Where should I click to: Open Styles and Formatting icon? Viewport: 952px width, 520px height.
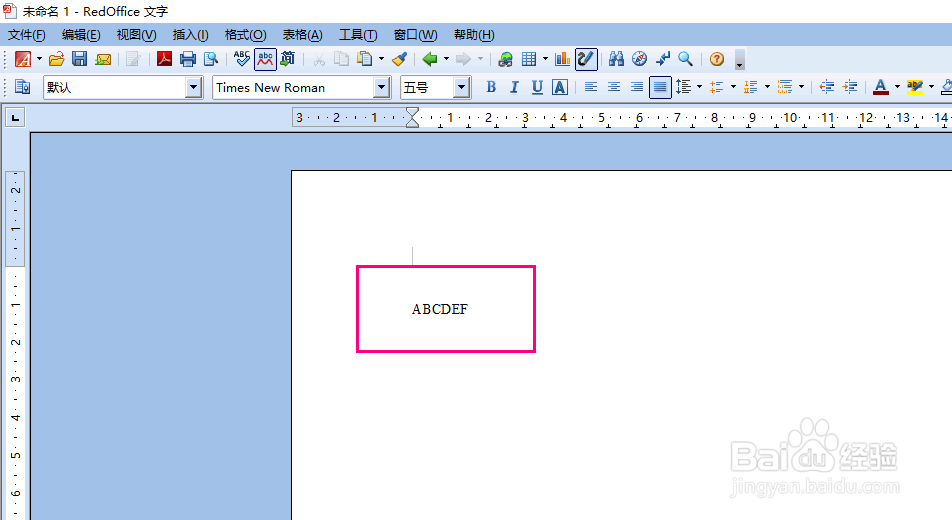click(x=23, y=87)
